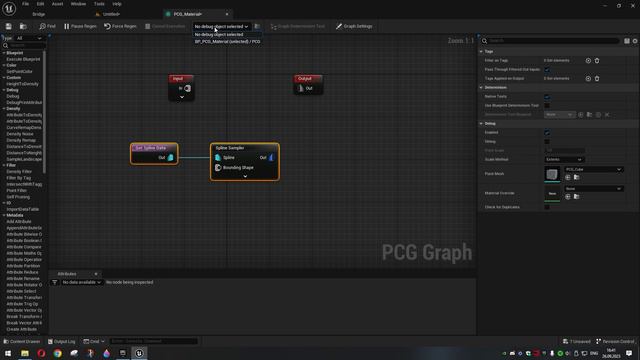Viewport: 640px width, 360px height.
Task: Open the File menu
Action: click(25, 4)
